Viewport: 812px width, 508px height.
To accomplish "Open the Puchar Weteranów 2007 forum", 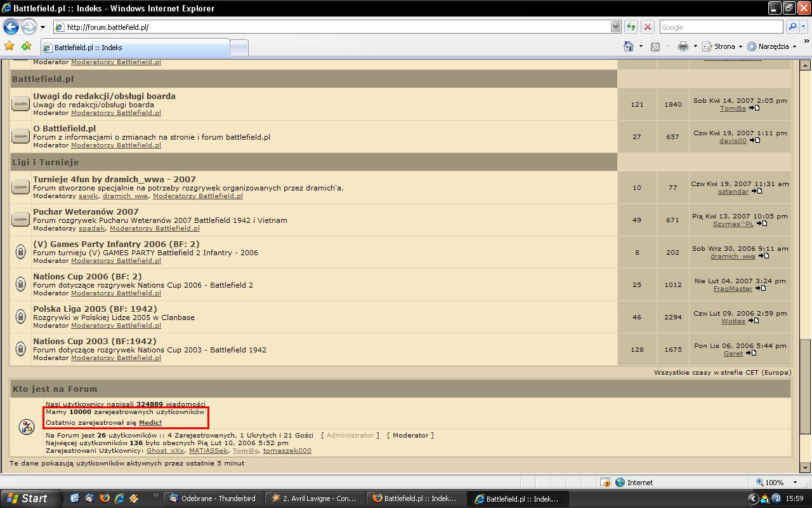I will click(86, 212).
